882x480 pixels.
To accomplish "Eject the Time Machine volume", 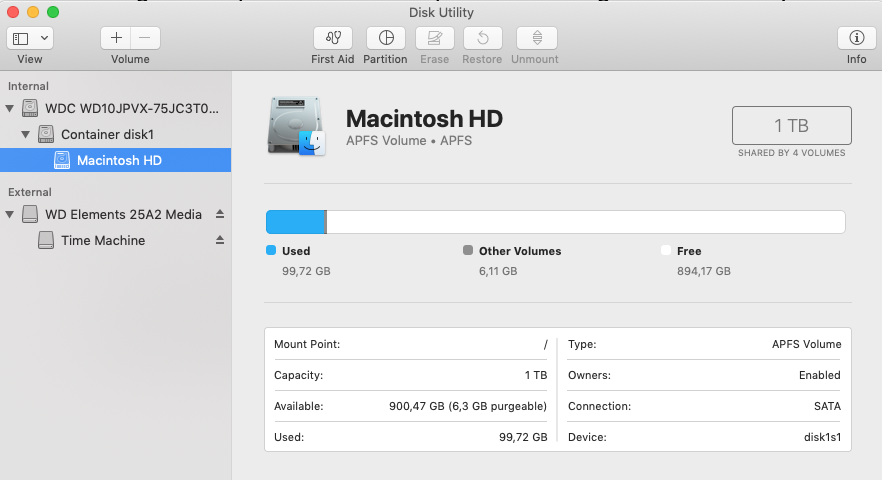I will click(x=220, y=240).
